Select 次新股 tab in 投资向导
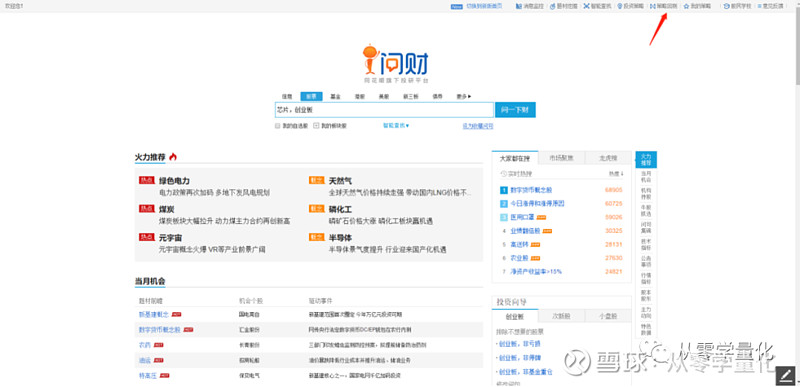The image size is (800, 387). click(561, 316)
